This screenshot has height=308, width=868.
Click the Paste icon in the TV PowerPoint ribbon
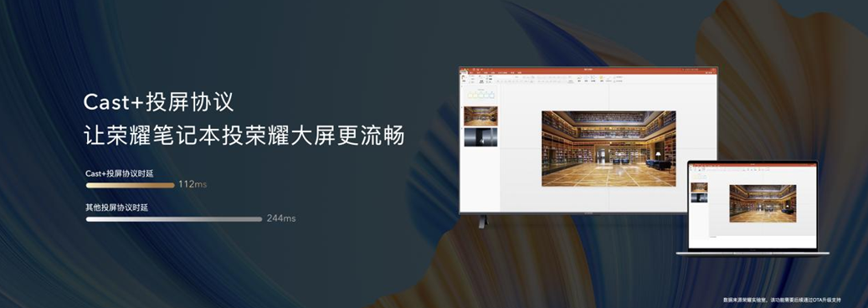(x=464, y=79)
